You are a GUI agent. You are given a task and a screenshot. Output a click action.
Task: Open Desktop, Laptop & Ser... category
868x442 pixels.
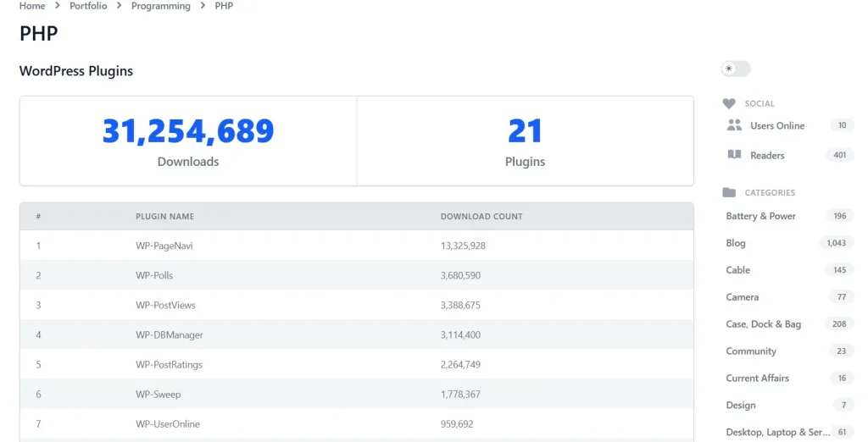778,433
